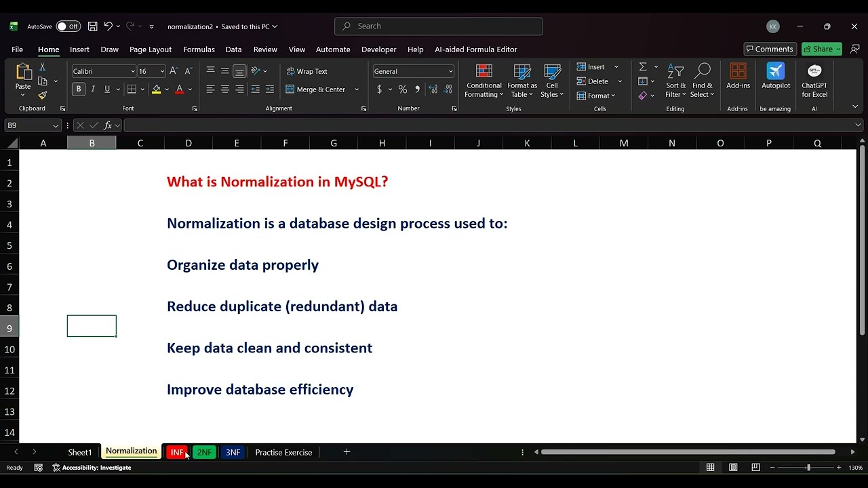
Task: Click the Share button
Action: (x=822, y=49)
